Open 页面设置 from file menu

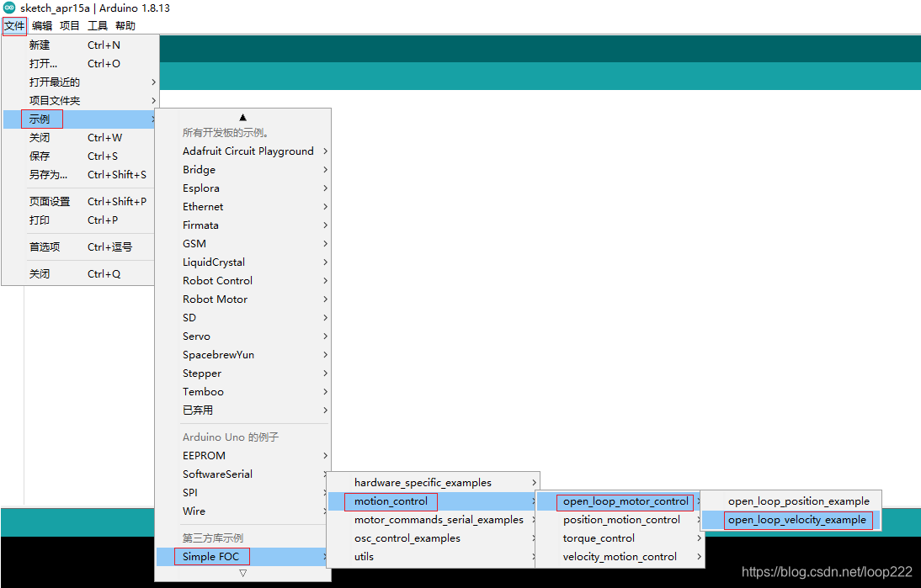pos(80,201)
